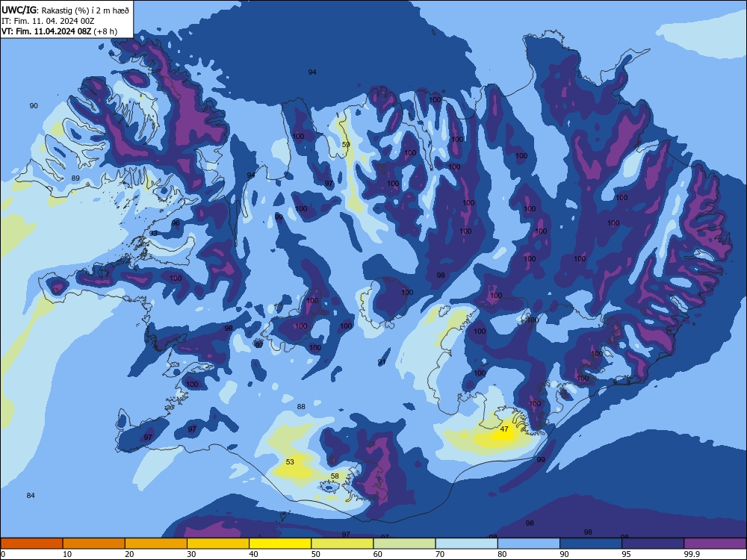Screen dimensions: 747x560
Task: Pick the indigo 95–99.9 legend swatch
Action: (x=653, y=544)
